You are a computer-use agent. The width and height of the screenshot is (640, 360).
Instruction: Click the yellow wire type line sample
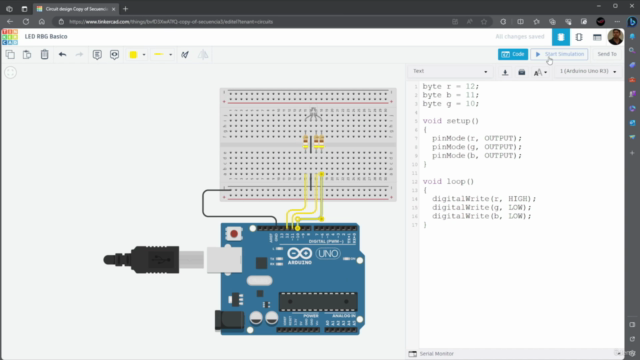[158, 55]
